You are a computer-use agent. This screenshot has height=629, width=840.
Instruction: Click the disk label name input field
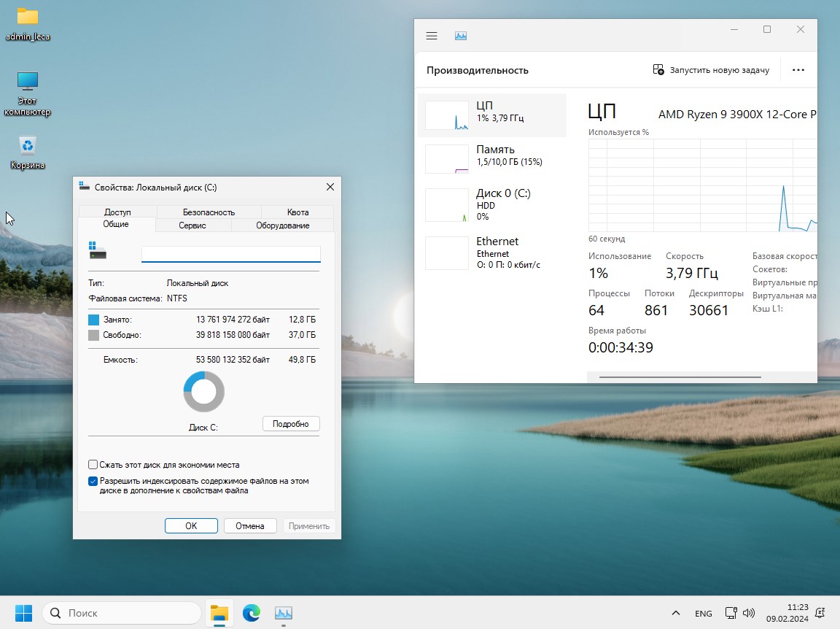tap(230, 254)
